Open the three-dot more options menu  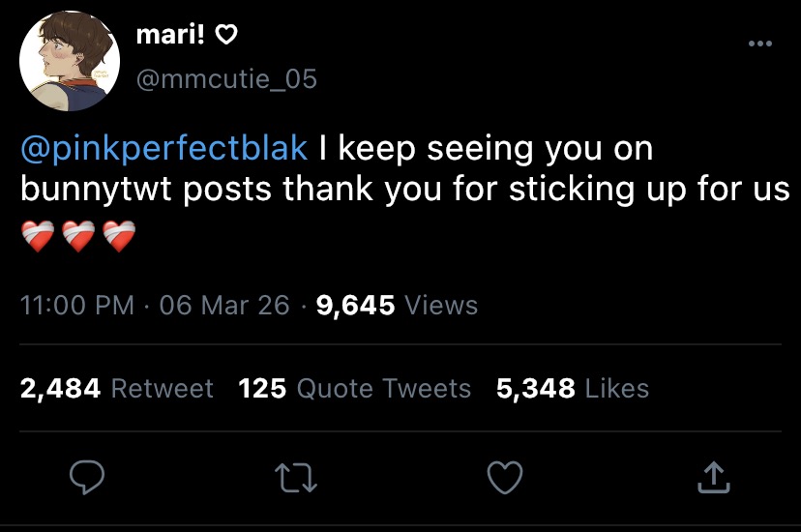tap(760, 44)
